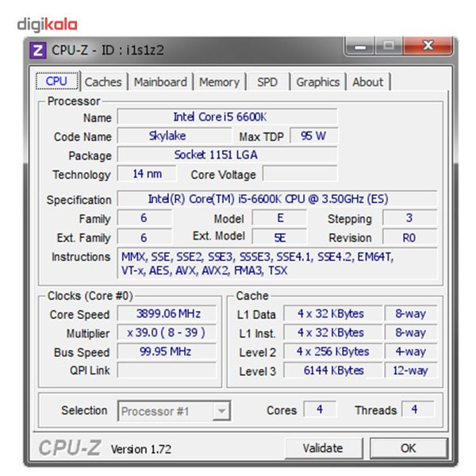
Task: Select the CPU tab
Action: pyautogui.click(x=57, y=81)
